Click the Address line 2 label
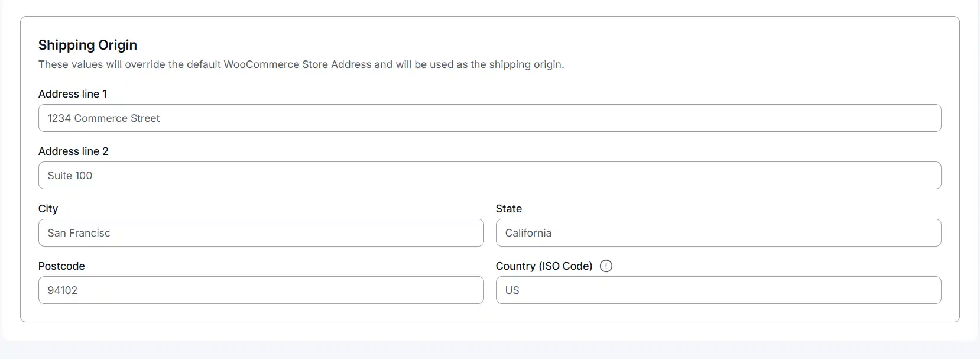The width and height of the screenshot is (980, 359). (x=73, y=151)
